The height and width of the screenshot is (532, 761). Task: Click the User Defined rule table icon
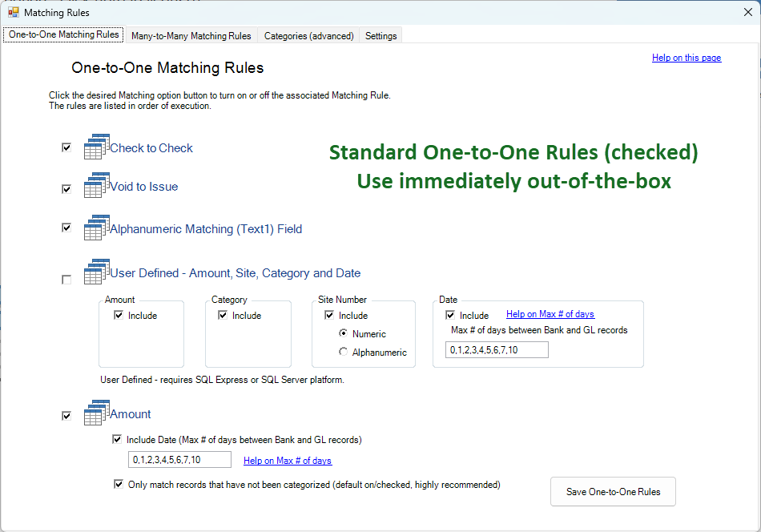[x=96, y=272]
